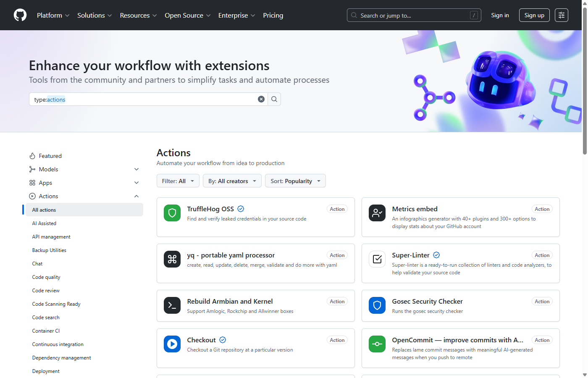
Task: Open the Open Source menu
Action: pos(187,15)
